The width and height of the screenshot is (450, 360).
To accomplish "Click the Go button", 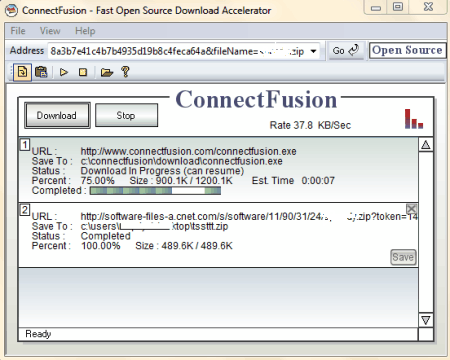I will click(x=345, y=51).
